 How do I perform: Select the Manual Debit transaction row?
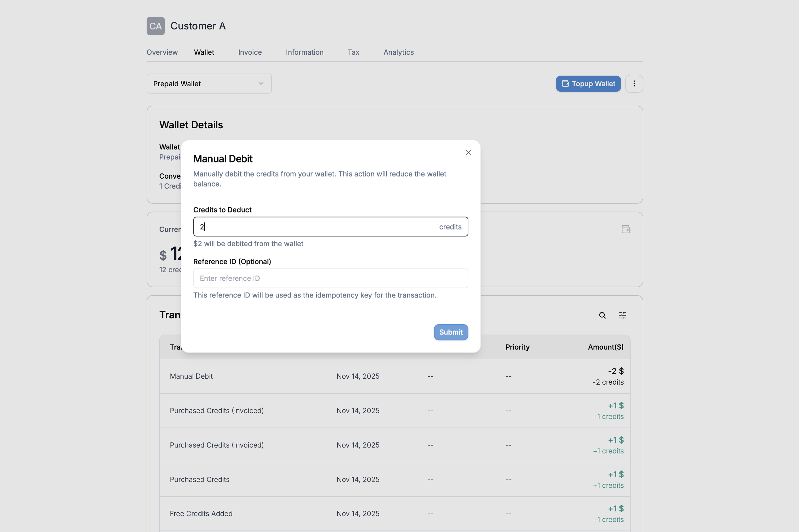373,376
